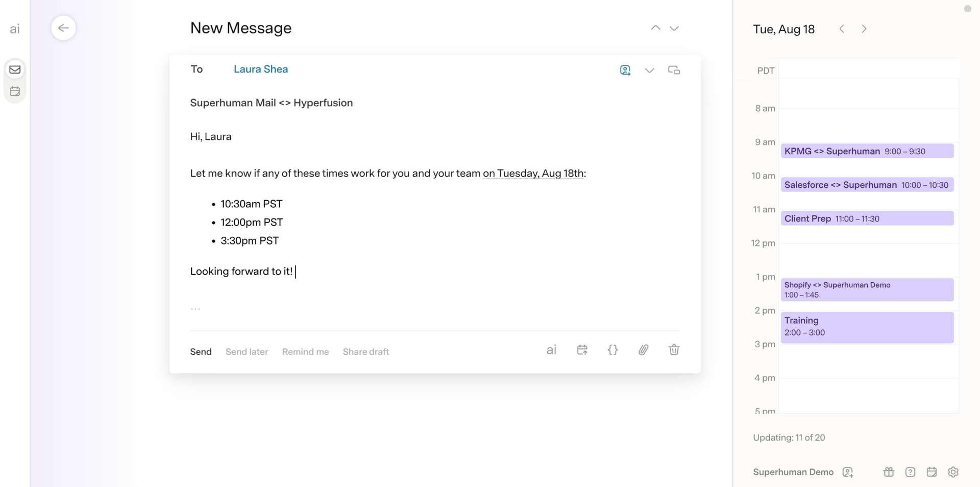Click the share availability calendar icon

click(x=582, y=350)
